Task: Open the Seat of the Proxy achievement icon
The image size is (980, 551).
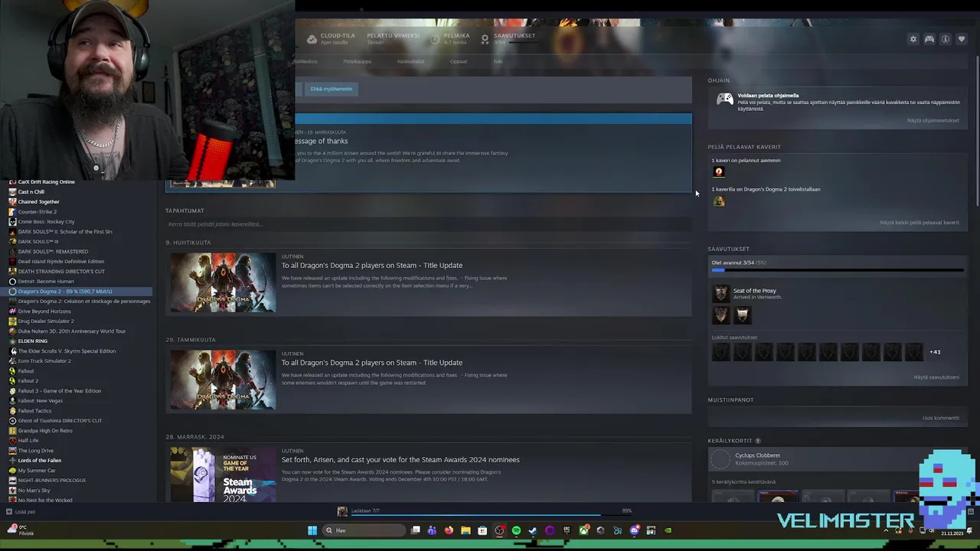Action: [721, 294]
